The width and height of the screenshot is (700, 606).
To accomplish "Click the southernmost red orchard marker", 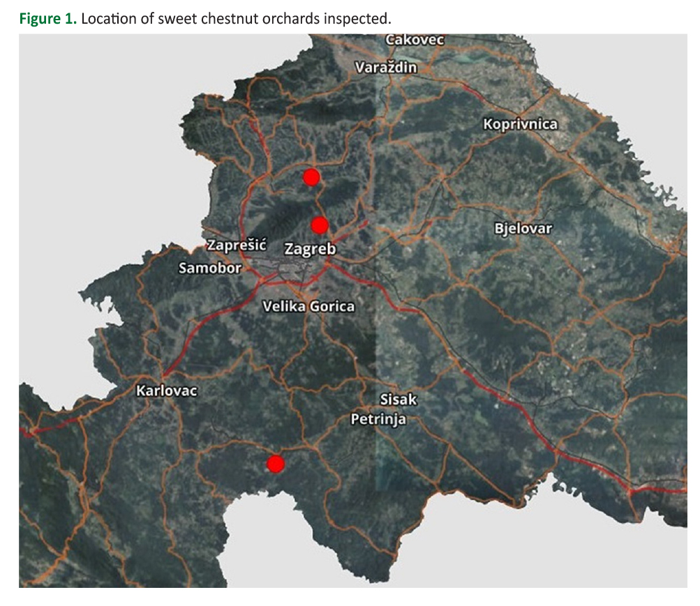I will coord(276,464).
